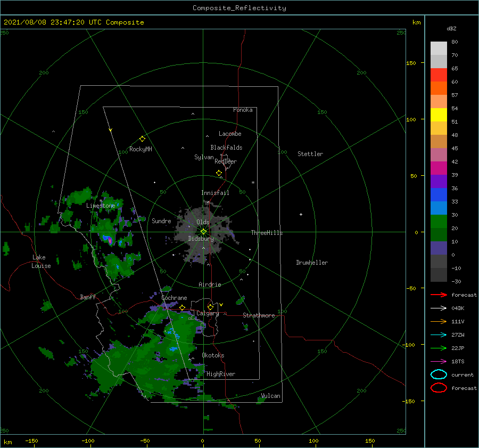Click the yellow diamond marker above Calgary label
Viewport: 479px width, 448px height.
click(x=210, y=307)
